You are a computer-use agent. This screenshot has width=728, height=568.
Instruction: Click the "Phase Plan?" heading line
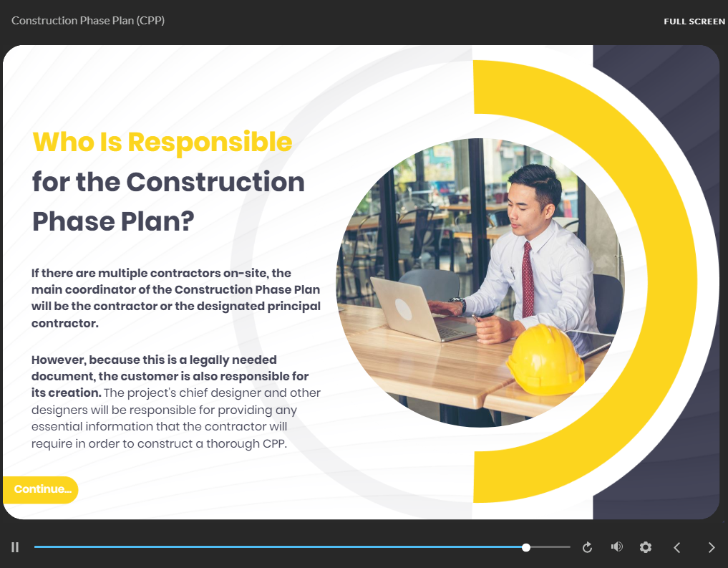[113, 221]
